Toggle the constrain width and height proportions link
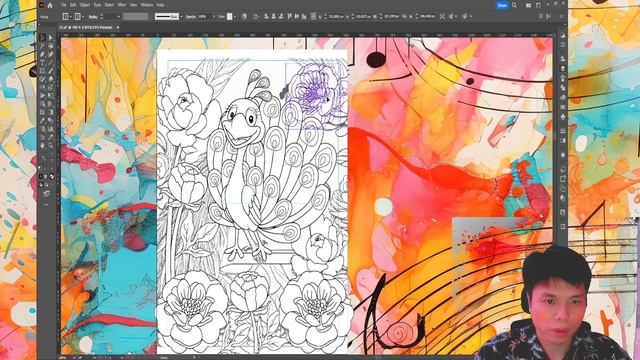Viewport: 640px width, 360px height. tap(404, 16)
